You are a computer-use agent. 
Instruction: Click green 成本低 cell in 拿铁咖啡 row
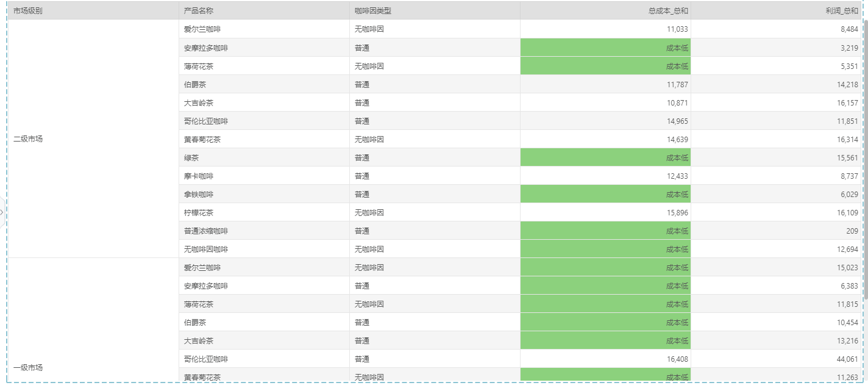(605, 195)
